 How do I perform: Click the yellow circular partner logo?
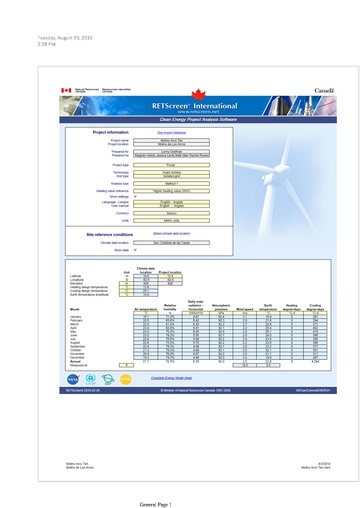tap(126, 379)
